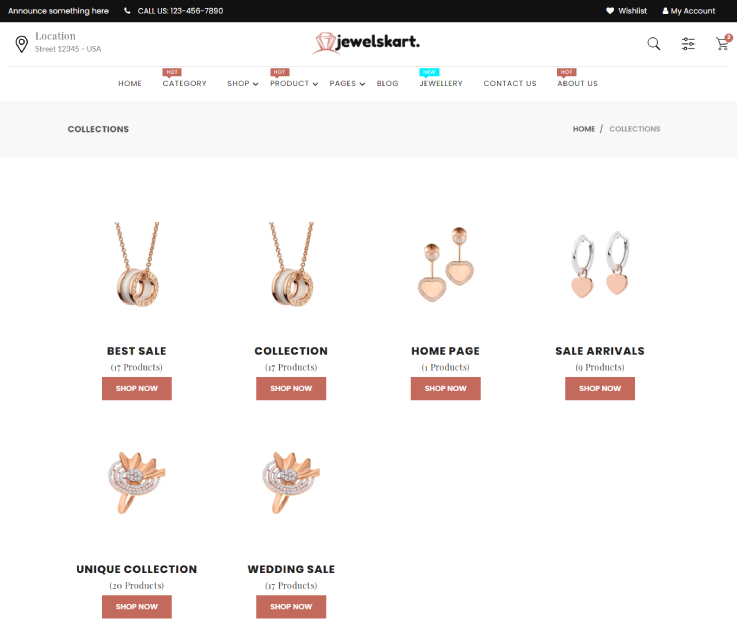Open the shopping cart icon
This screenshot has width=737, height=635.
tap(722, 44)
